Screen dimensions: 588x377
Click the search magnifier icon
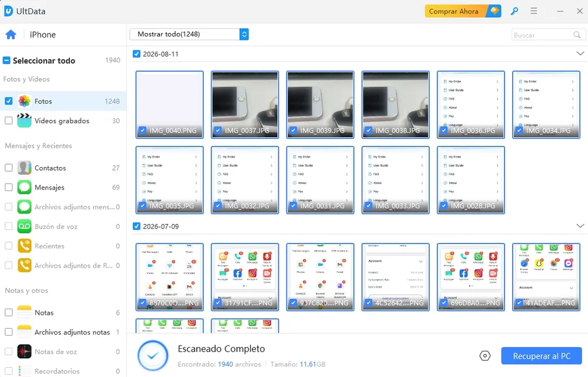577,35
